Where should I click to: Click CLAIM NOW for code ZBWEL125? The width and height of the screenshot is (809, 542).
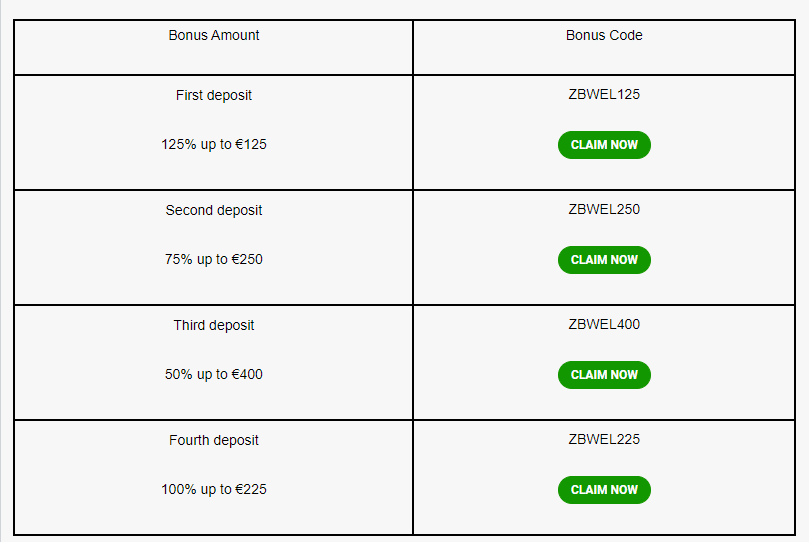[x=604, y=145]
